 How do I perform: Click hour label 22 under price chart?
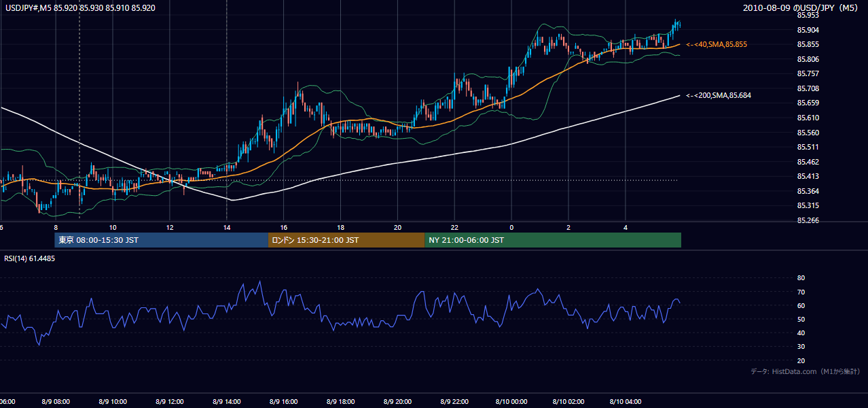pos(455,227)
